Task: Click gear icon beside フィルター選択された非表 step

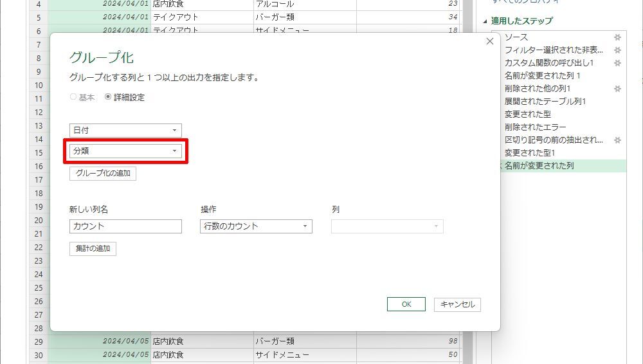Action: coord(617,50)
